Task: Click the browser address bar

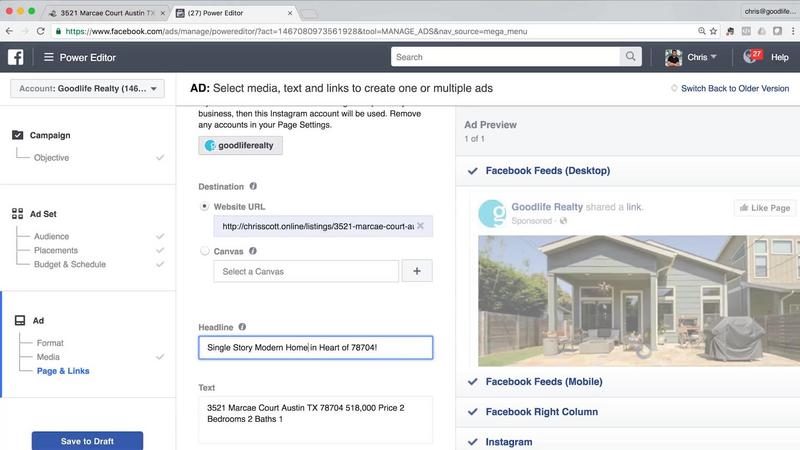Action: tap(375, 31)
